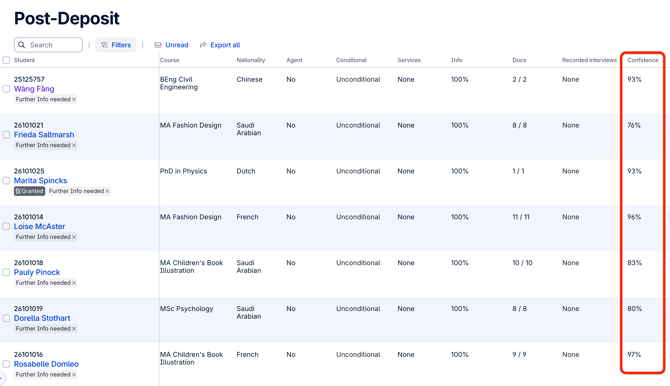
Task: Click the Filters funnel icon
Action: coord(104,45)
